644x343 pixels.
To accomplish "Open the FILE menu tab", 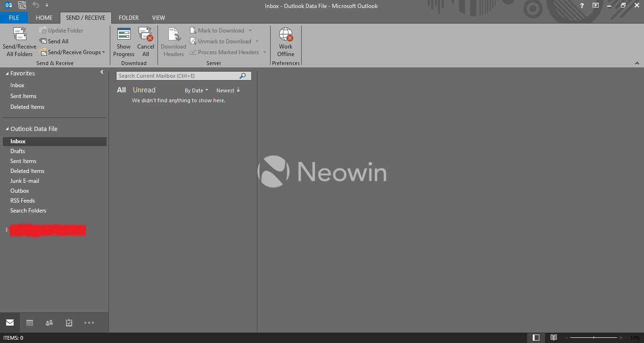I will coord(14,18).
